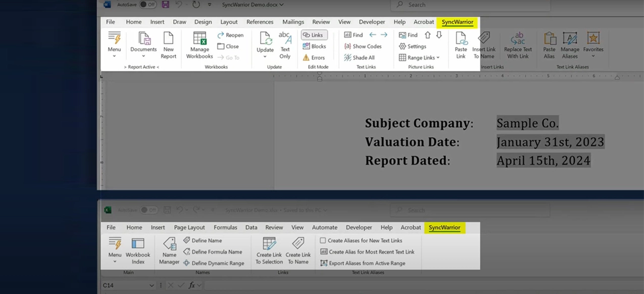Click Export Aliases from Active Range

pyautogui.click(x=363, y=263)
